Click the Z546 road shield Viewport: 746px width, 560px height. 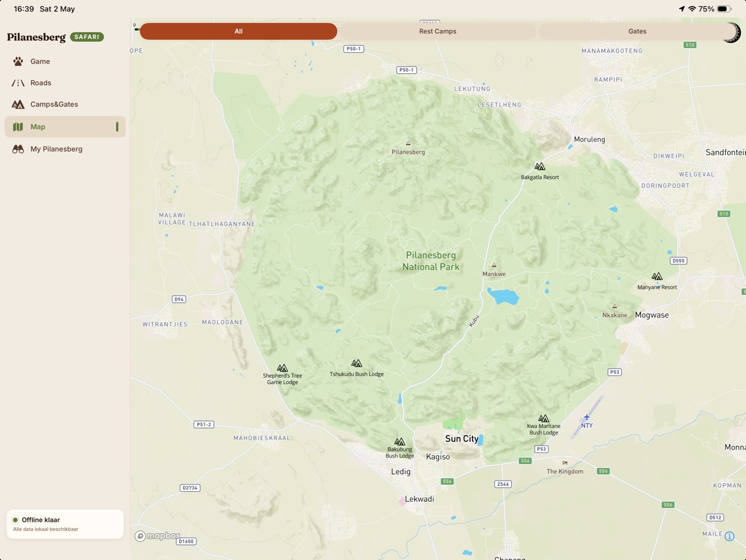tap(503, 484)
